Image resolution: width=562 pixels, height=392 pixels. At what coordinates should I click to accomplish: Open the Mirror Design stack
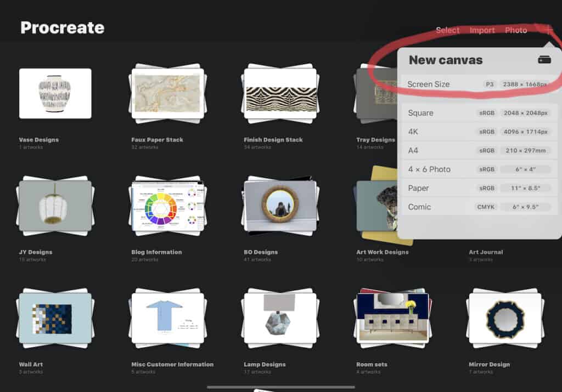[x=505, y=318]
